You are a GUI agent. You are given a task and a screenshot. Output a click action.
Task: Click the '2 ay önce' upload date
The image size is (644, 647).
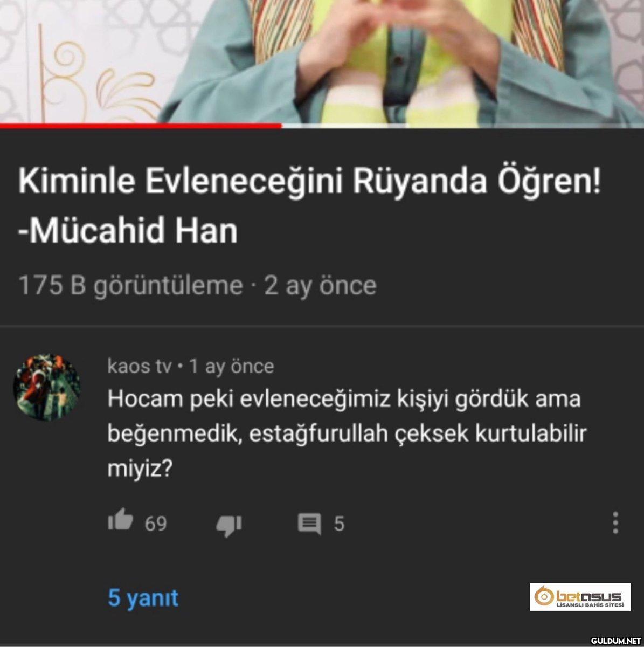click(x=320, y=285)
